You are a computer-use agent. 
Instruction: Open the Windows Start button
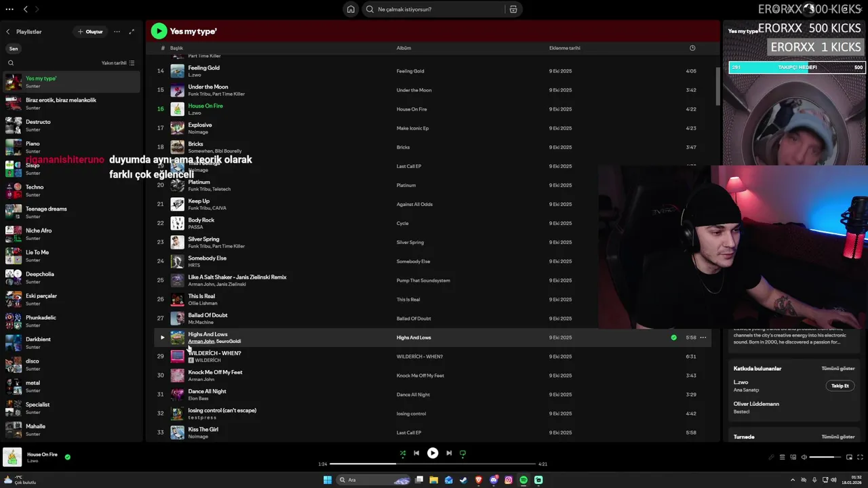[x=328, y=480]
